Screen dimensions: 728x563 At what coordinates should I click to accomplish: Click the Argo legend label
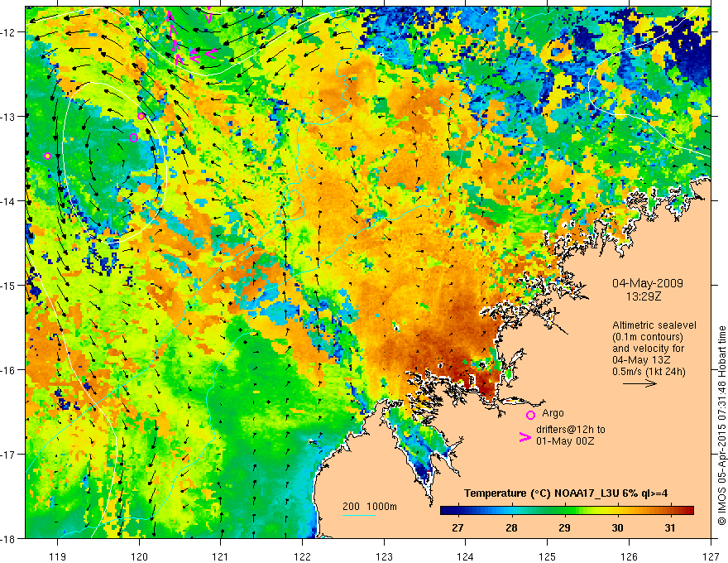(x=553, y=413)
